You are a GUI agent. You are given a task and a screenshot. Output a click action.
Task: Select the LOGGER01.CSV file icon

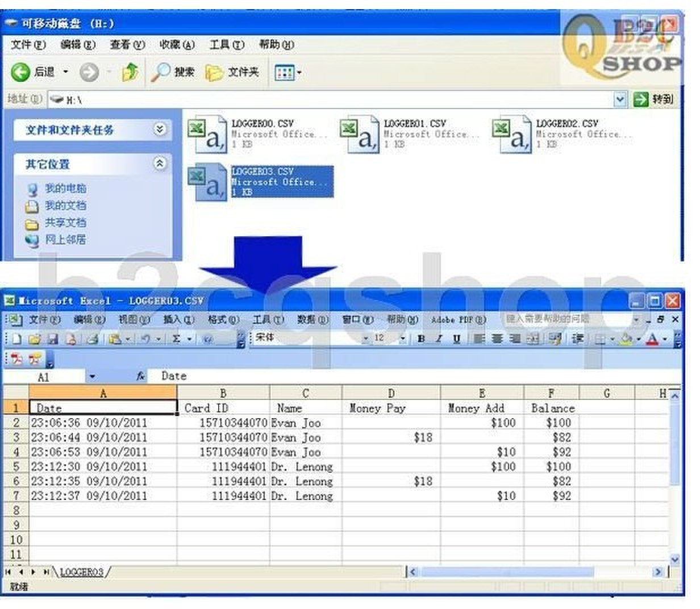(359, 135)
